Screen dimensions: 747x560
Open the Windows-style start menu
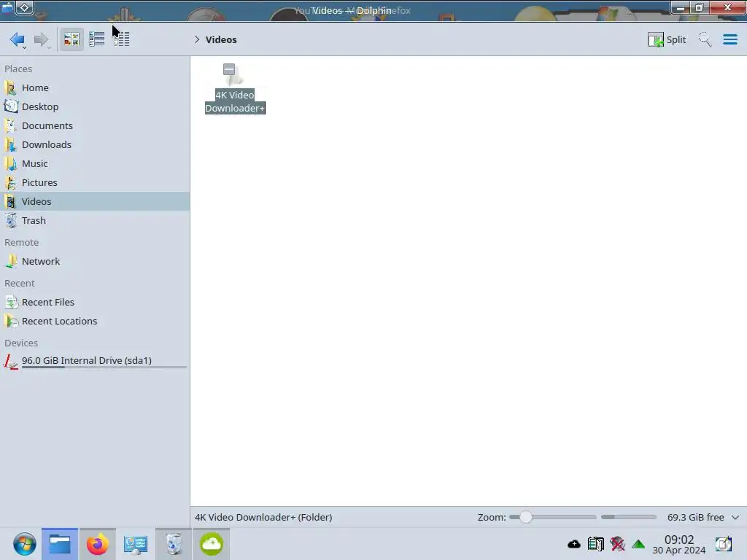24,544
